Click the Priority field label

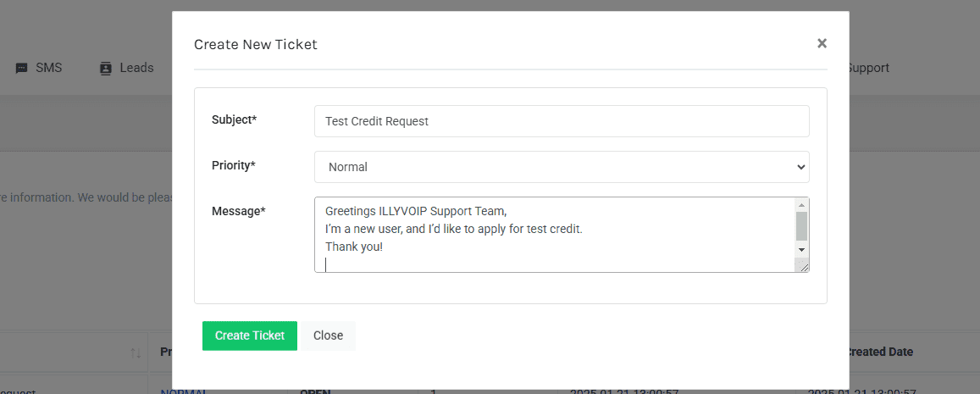(x=233, y=165)
